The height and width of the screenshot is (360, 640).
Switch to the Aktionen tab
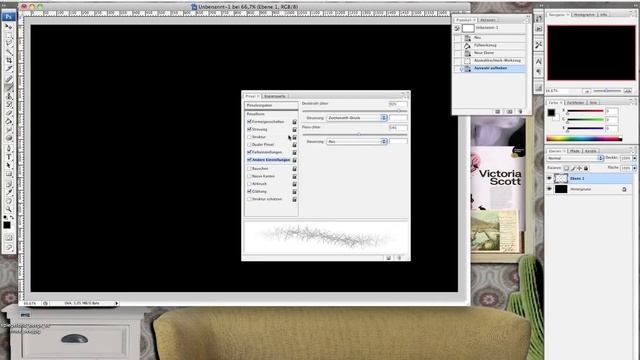pos(487,20)
